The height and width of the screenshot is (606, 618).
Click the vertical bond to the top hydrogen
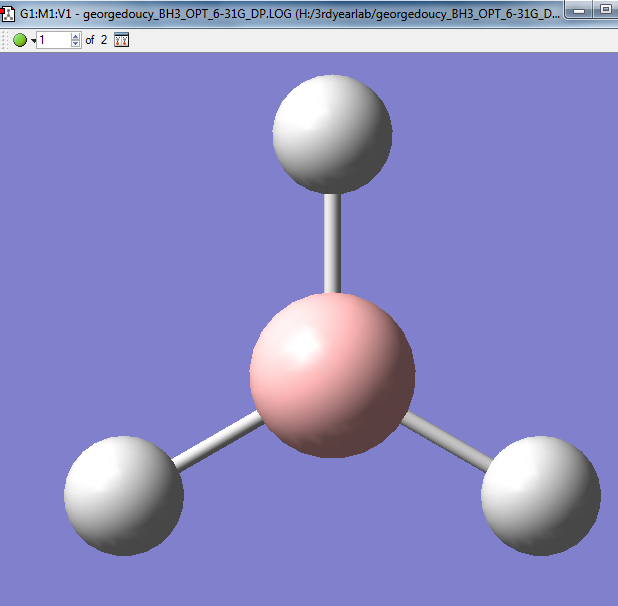click(332, 244)
